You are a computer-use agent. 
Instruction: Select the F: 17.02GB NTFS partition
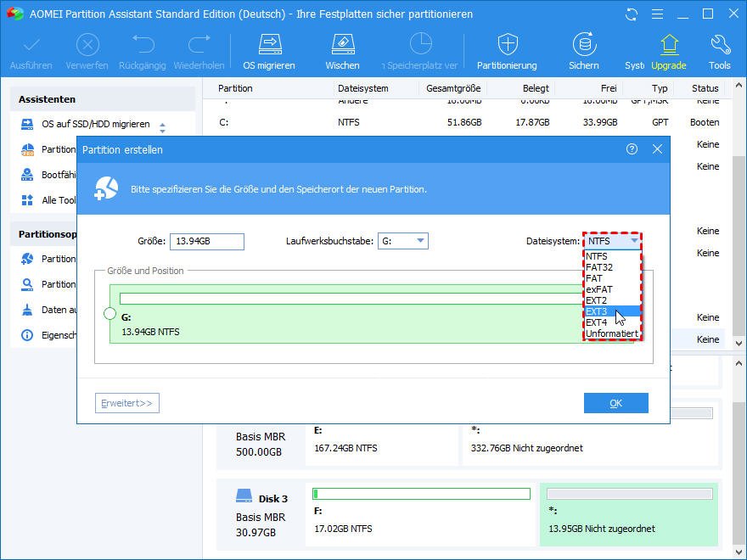[x=421, y=514]
